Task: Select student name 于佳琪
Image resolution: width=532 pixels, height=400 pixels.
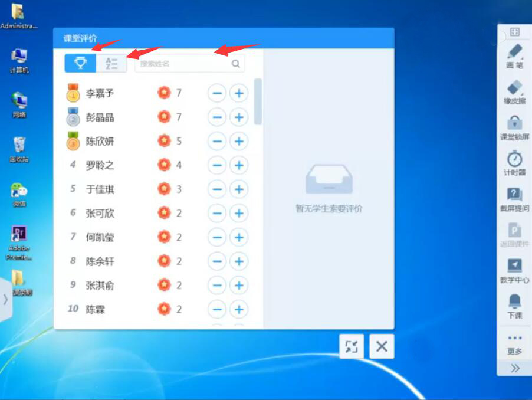Action: 100,189
